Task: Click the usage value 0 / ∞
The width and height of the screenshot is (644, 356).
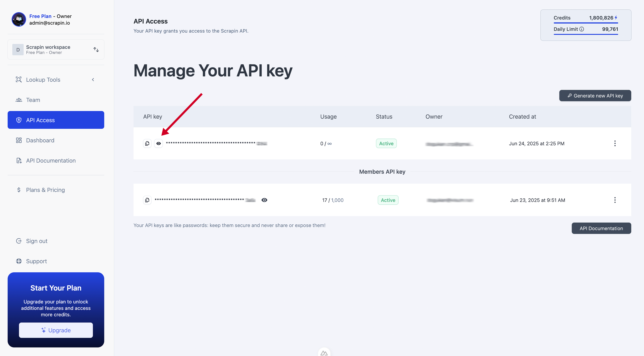Action: tap(326, 143)
